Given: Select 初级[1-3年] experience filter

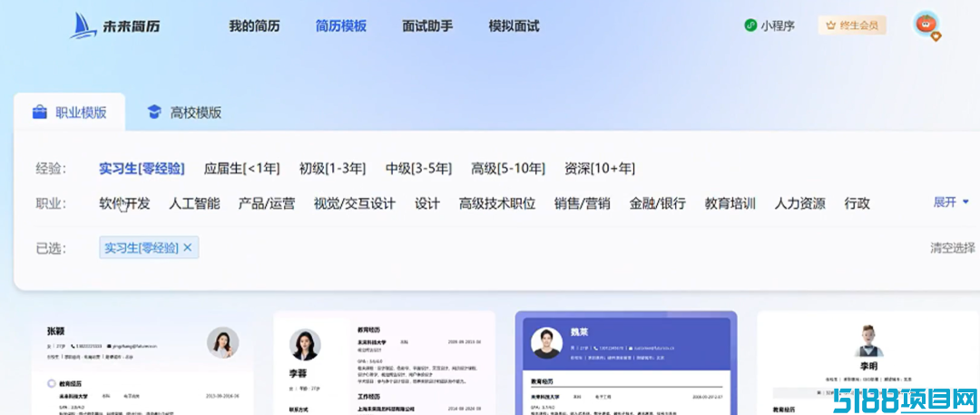Looking at the screenshot, I should [x=332, y=168].
